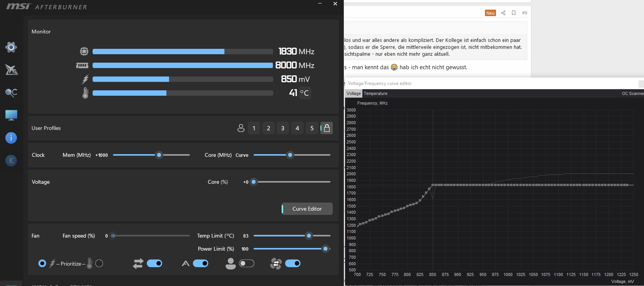Switch to Temperature tab in curve editor
Image resolution: width=644 pixels, height=286 pixels.
tap(375, 93)
